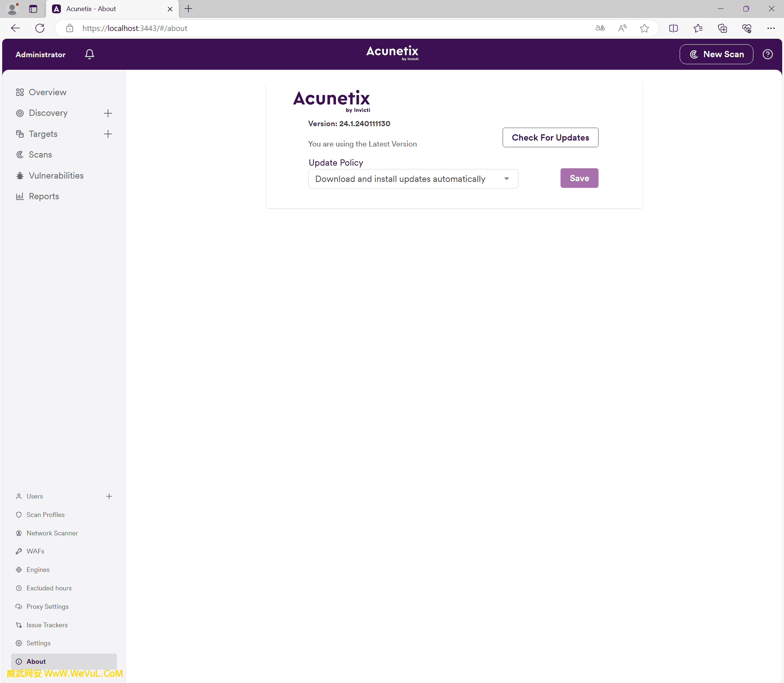Open the WAFs page
Viewport: 784px width, 683px height.
pos(30,551)
